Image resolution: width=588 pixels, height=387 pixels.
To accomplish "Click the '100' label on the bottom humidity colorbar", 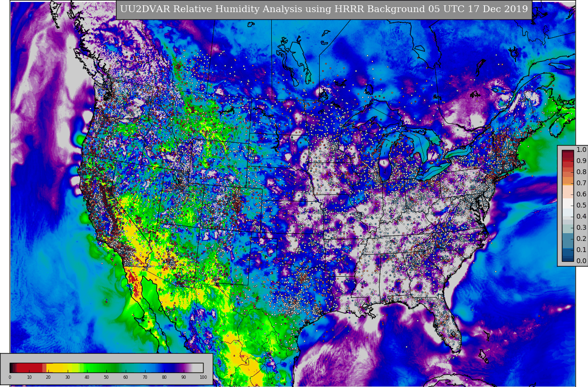I will coord(203,377).
